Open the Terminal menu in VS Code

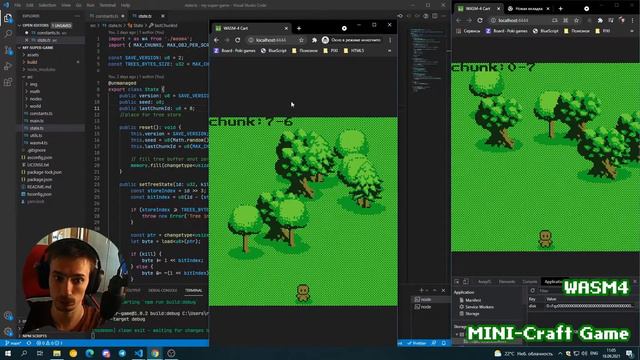[108, 5]
